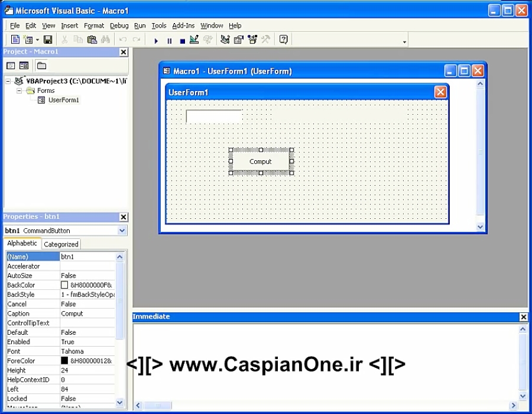Viewport: 532px width, 414px height.
Task: Open the object selector dropdown showing btn1
Action: 123,230
